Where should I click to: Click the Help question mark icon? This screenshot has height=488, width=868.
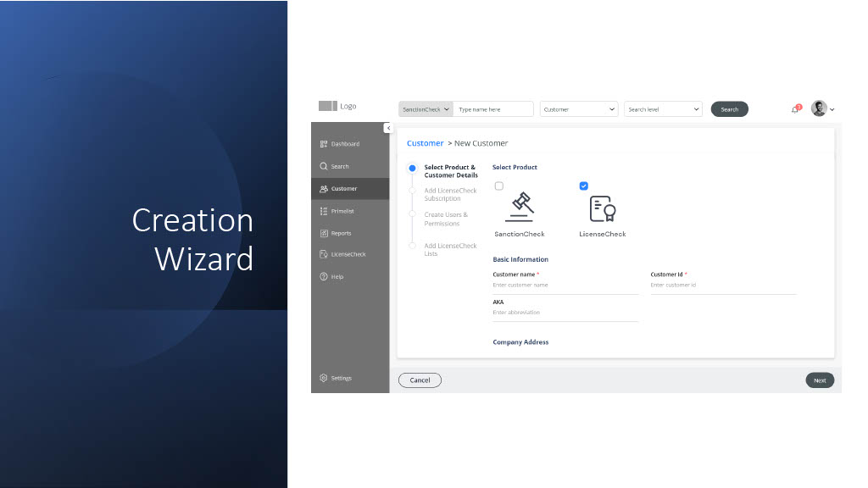click(x=324, y=276)
